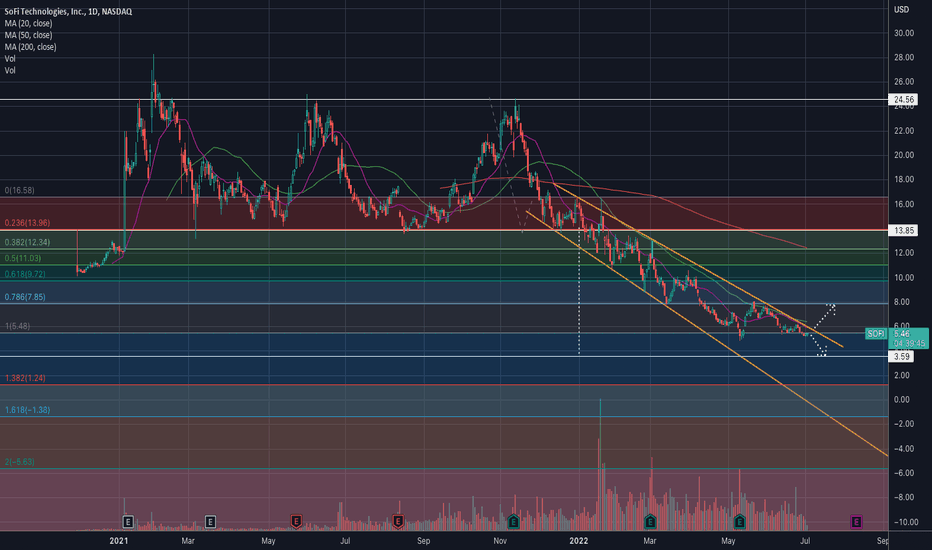Screen dimensions: 932x550
Task: Click the 13.85 price line label
Action: tap(902, 230)
